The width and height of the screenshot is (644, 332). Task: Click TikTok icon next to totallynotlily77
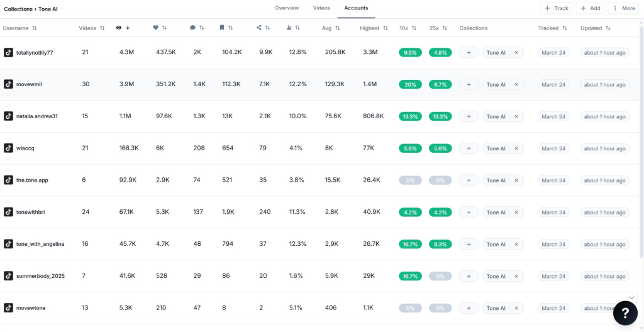pos(8,53)
